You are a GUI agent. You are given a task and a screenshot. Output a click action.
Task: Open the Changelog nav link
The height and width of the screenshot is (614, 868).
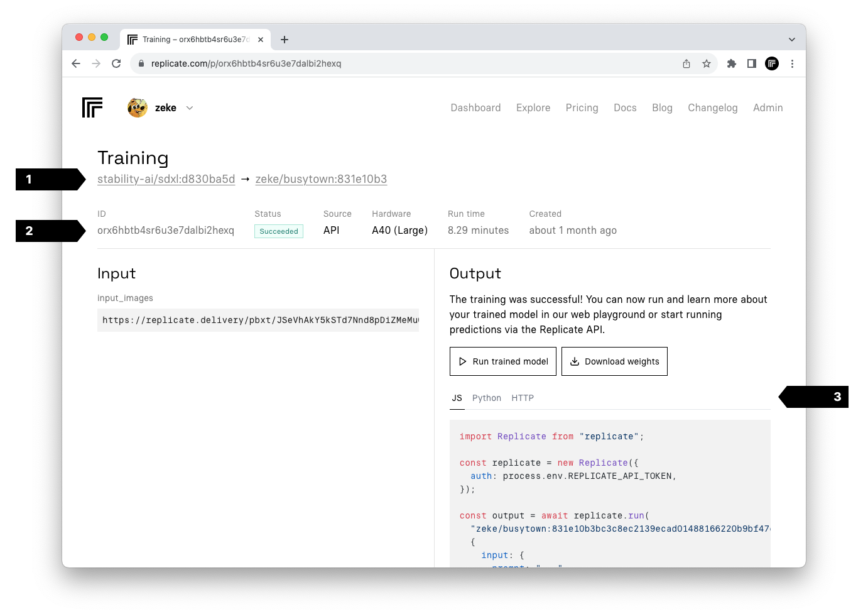point(713,108)
